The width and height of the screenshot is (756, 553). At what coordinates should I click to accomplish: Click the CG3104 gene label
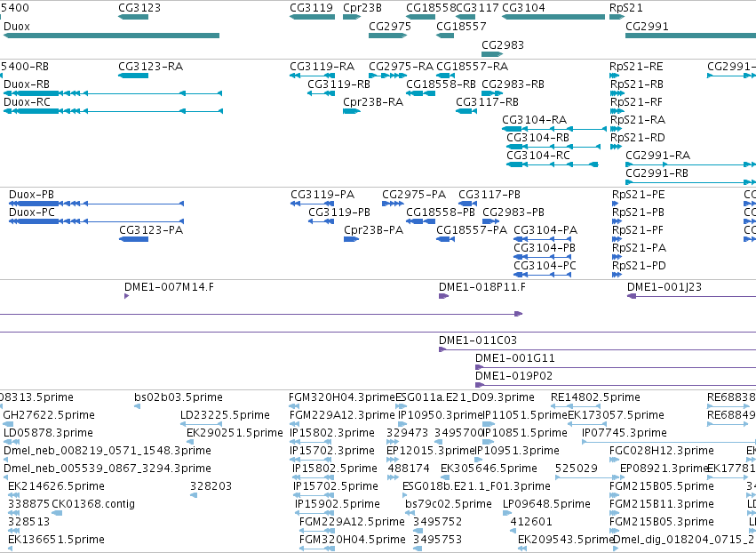click(x=523, y=8)
